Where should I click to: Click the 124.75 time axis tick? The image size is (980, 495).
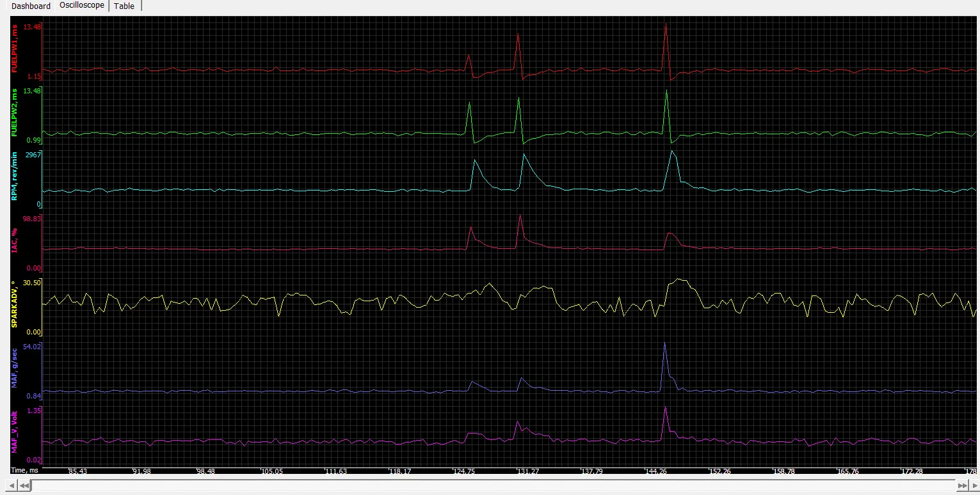(x=464, y=471)
